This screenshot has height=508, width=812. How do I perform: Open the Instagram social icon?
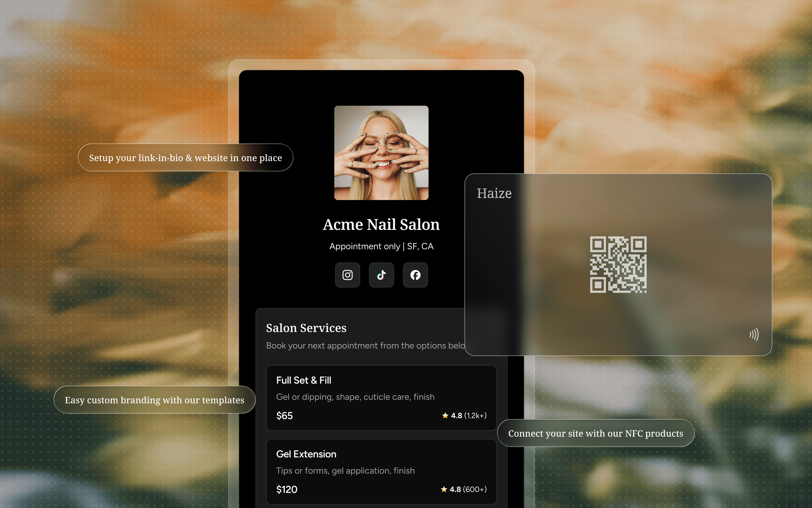[x=347, y=275]
